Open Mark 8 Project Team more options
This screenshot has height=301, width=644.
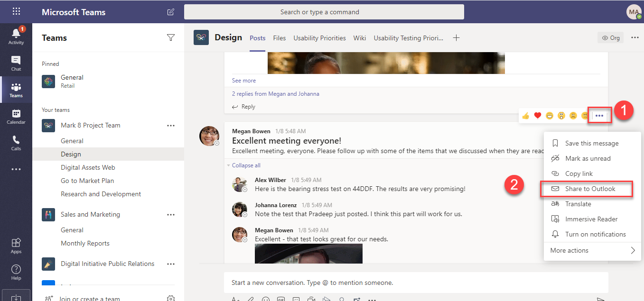click(171, 126)
